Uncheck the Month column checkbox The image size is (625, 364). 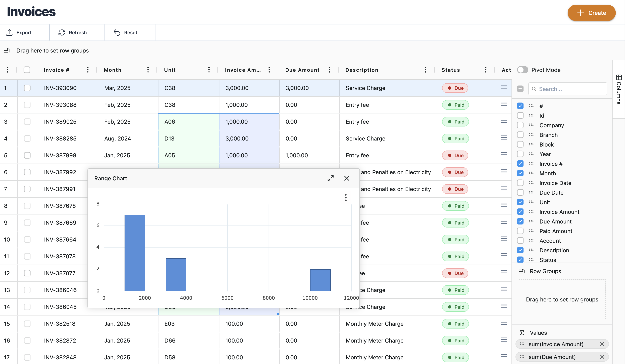pos(520,173)
